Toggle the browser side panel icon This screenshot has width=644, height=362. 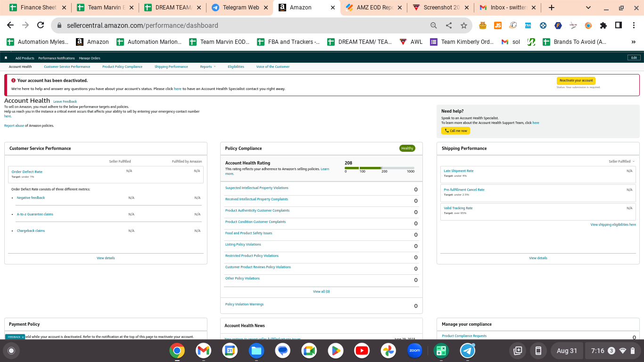coord(619,25)
